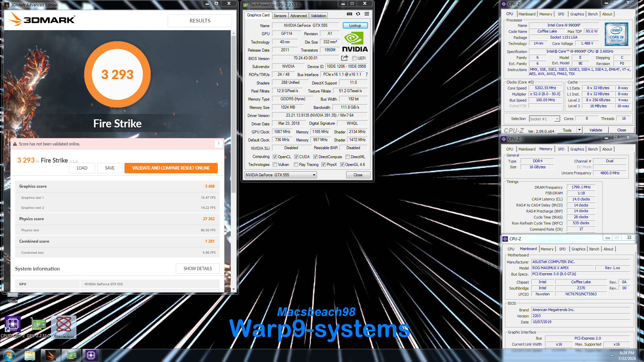Click the 3DMark logo

[x=42, y=19]
